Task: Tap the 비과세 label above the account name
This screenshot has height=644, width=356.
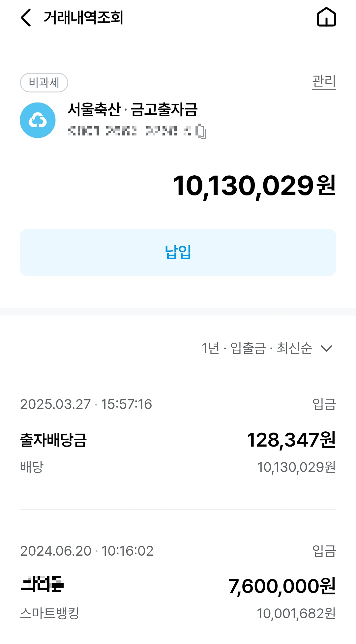Action: point(44,82)
